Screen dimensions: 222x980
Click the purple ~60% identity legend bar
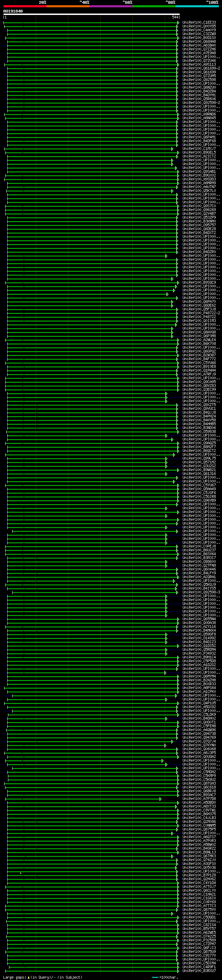coord(111,6)
